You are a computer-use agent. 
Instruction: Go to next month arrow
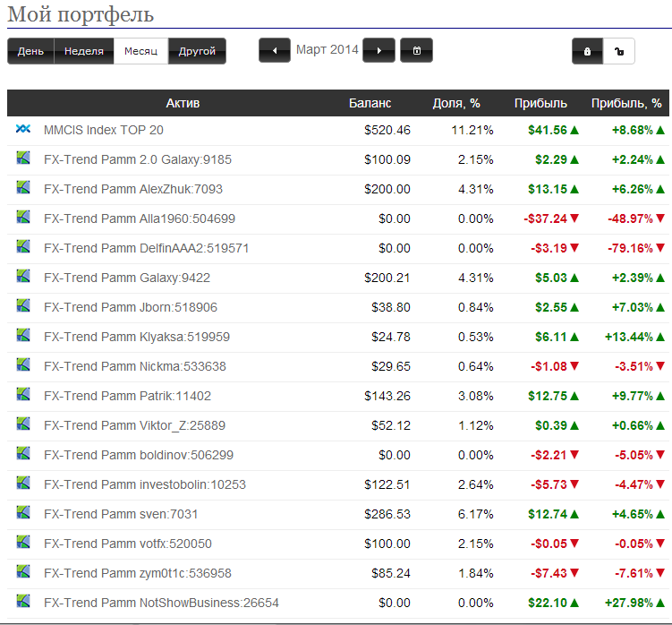379,50
